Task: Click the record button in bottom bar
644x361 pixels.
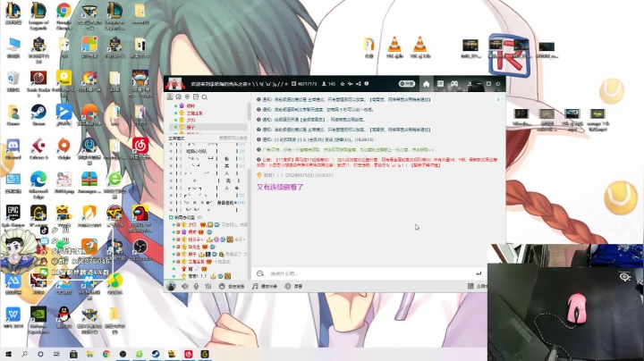Action: point(293,286)
